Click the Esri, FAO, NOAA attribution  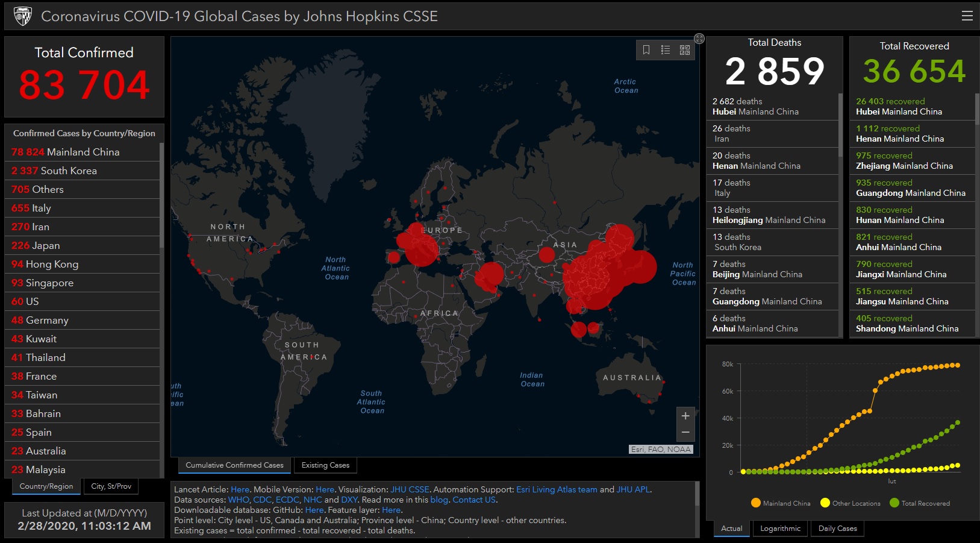coord(661,449)
